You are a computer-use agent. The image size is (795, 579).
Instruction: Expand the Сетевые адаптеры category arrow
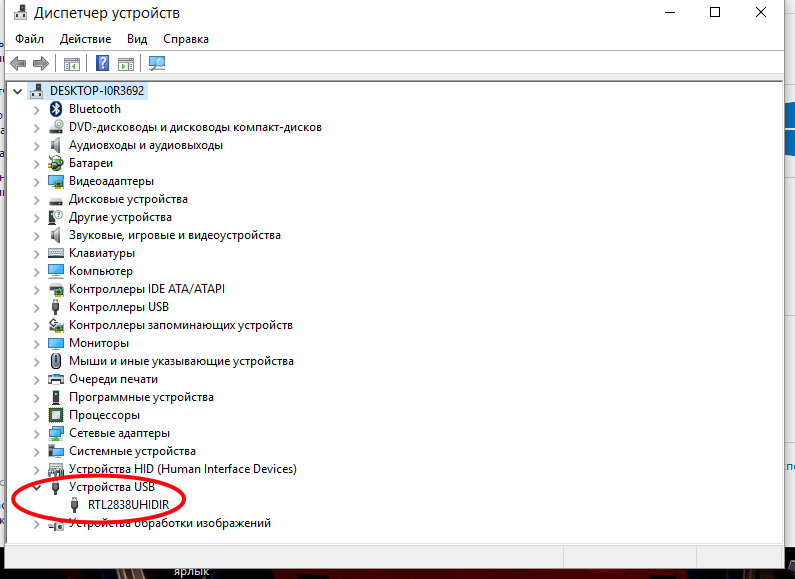(x=37, y=433)
